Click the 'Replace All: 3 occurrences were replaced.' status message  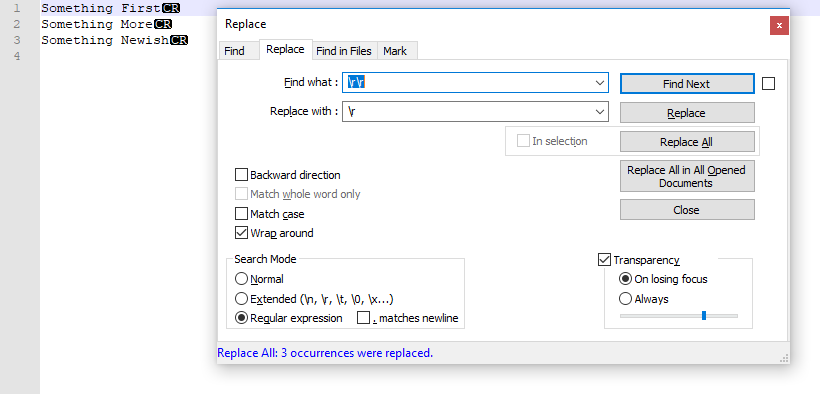click(x=325, y=353)
